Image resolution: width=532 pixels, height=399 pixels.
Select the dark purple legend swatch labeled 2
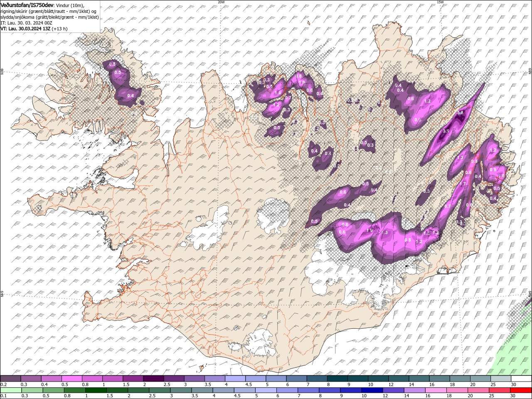click(153, 378)
